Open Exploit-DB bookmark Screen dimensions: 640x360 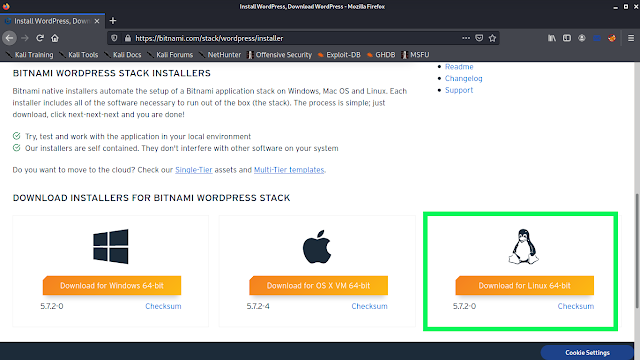pyautogui.click(x=339, y=55)
